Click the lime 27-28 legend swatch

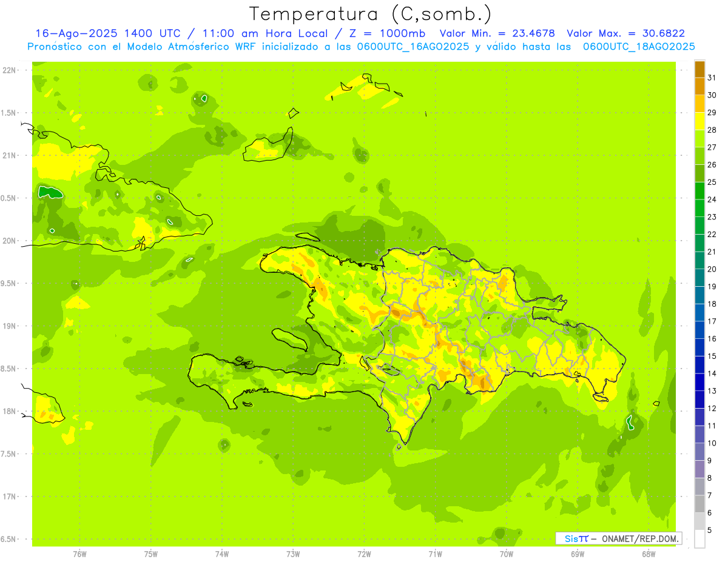(x=699, y=139)
